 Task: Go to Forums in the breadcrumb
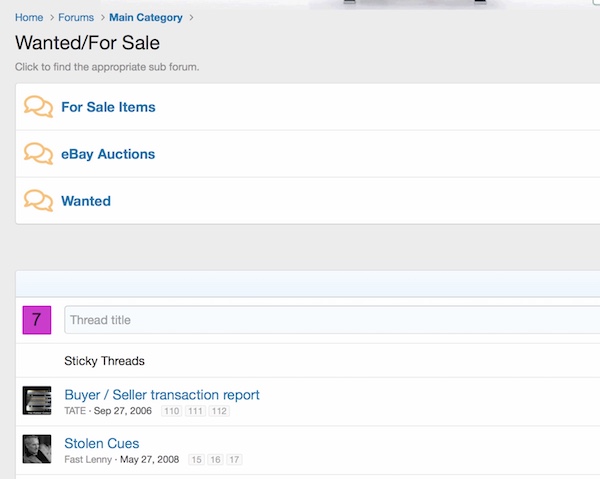(x=76, y=18)
